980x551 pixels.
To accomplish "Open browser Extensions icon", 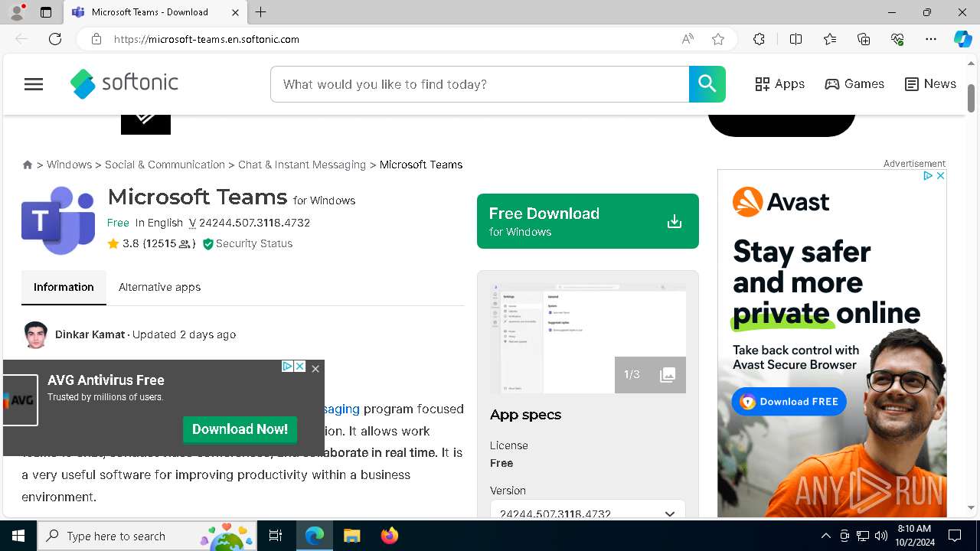I will (759, 39).
